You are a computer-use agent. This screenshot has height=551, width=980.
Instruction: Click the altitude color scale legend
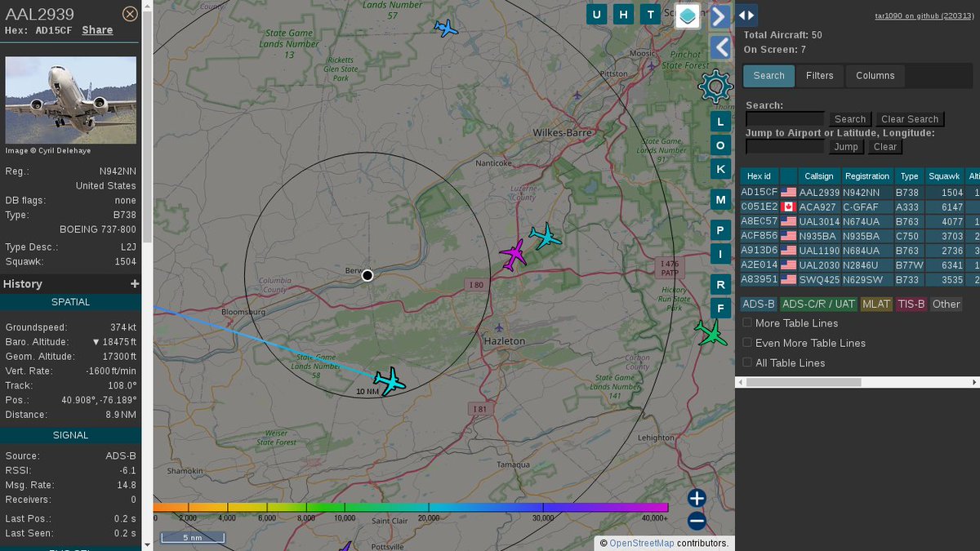(425, 508)
